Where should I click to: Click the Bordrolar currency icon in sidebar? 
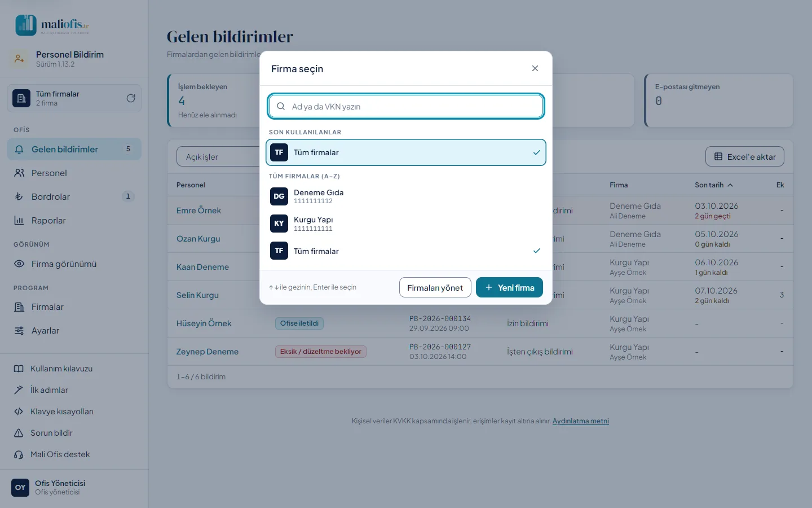[x=19, y=197]
